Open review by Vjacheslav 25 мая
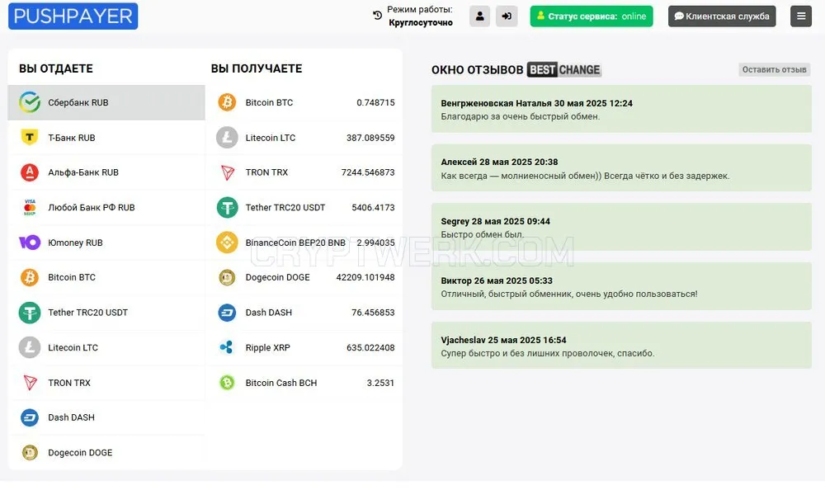The width and height of the screenshot is (825, 504). coord(621,346)
